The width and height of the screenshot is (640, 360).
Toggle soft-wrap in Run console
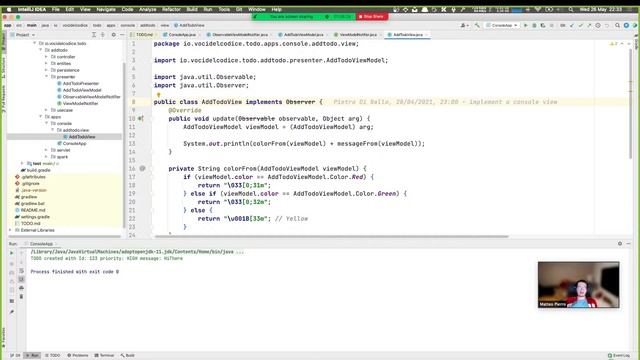coord(21,271)
